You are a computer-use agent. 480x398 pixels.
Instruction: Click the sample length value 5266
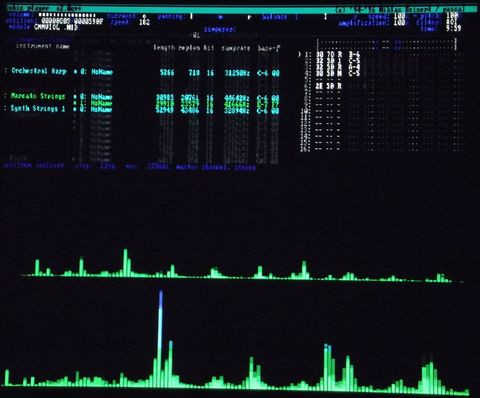(167, 72)
